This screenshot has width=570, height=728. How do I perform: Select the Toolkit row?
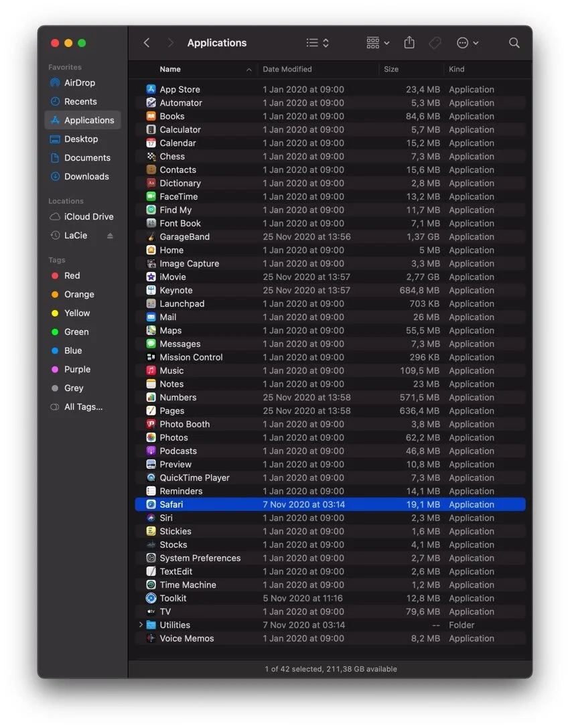(330, 598)
